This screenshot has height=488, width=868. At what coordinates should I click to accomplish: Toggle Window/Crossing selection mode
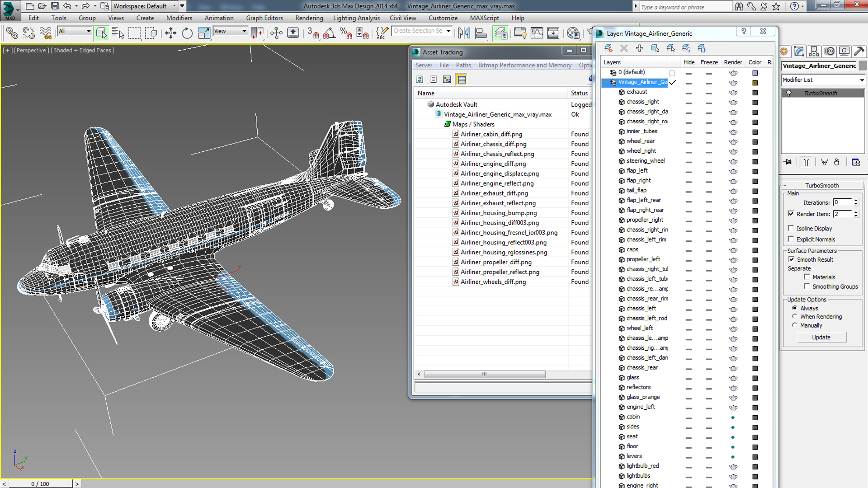(151, 33)
